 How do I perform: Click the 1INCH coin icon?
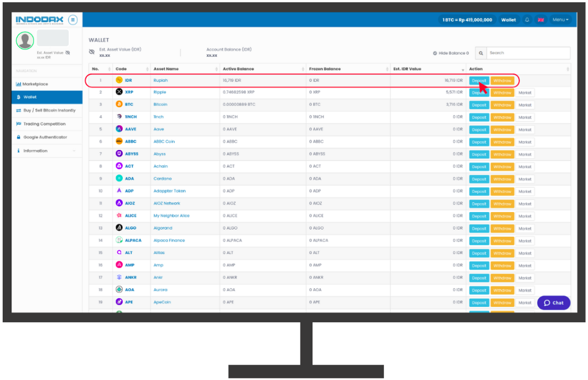tap(119, 117)
